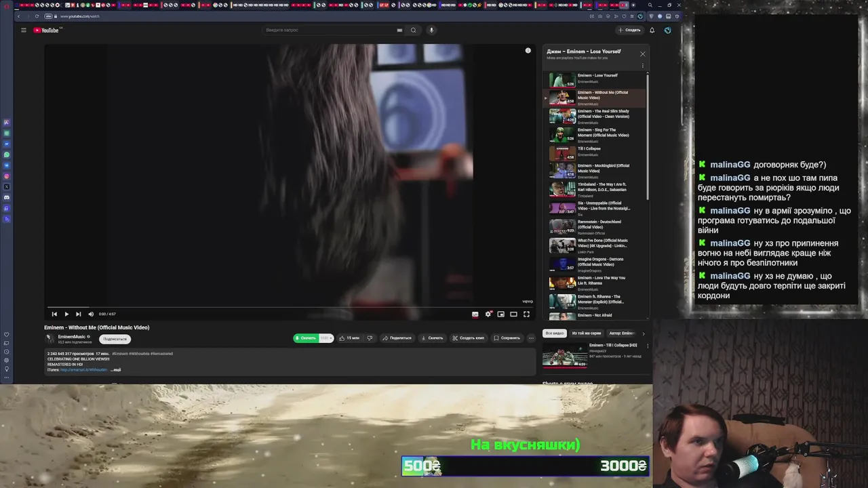Create a clip with 'Создать клип'
The width and height of the screenshot is (868, 488).
468,338
